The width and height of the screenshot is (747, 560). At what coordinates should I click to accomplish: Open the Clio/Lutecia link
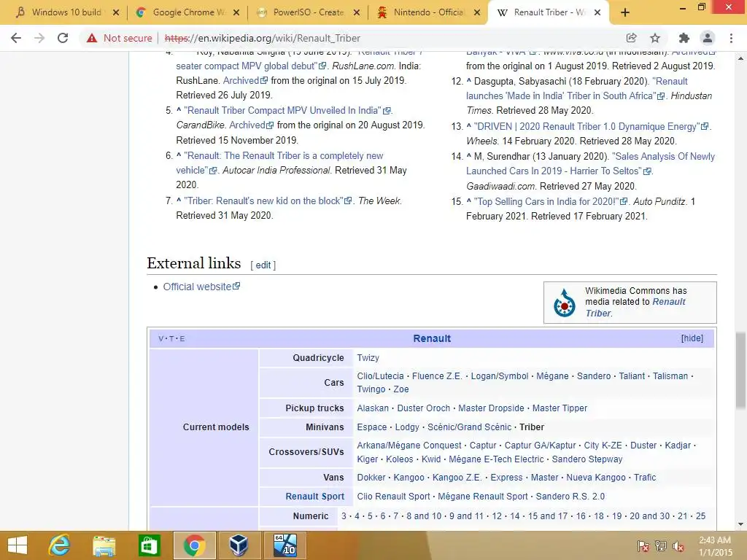(x=380, y=376)
